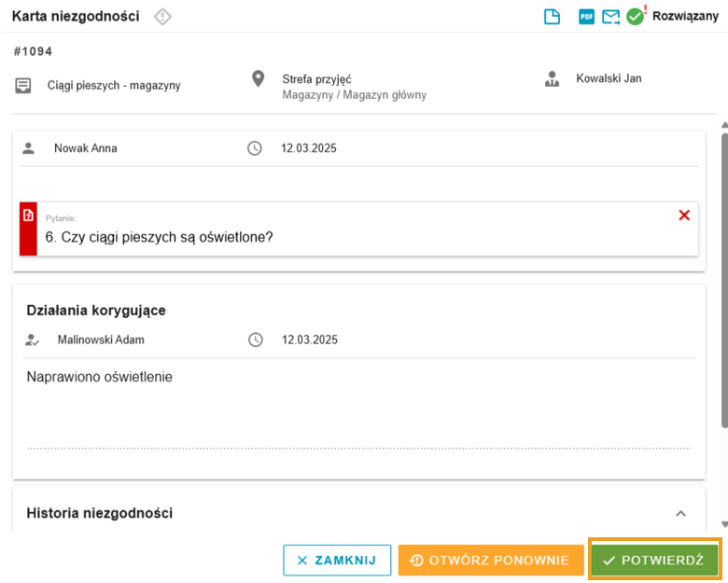
Task: Click the warning diamond icon beside Karta niezgodności
Action: (x=162, y=17)
